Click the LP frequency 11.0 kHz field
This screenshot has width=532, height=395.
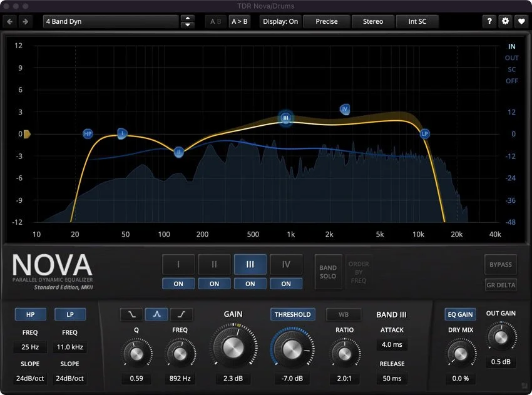point(69,347)
